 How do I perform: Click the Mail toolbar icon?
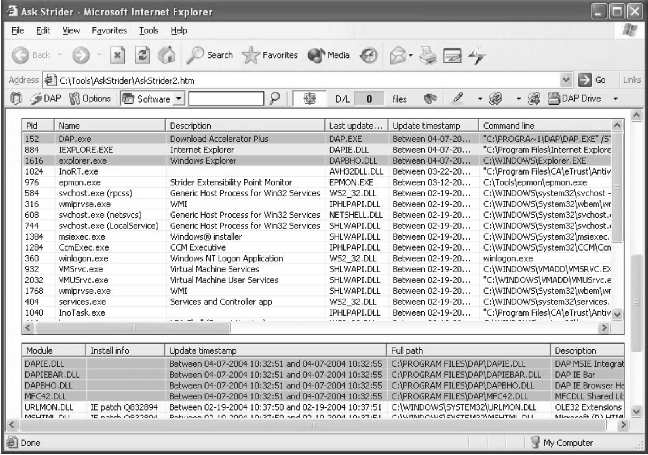(397, 55)
